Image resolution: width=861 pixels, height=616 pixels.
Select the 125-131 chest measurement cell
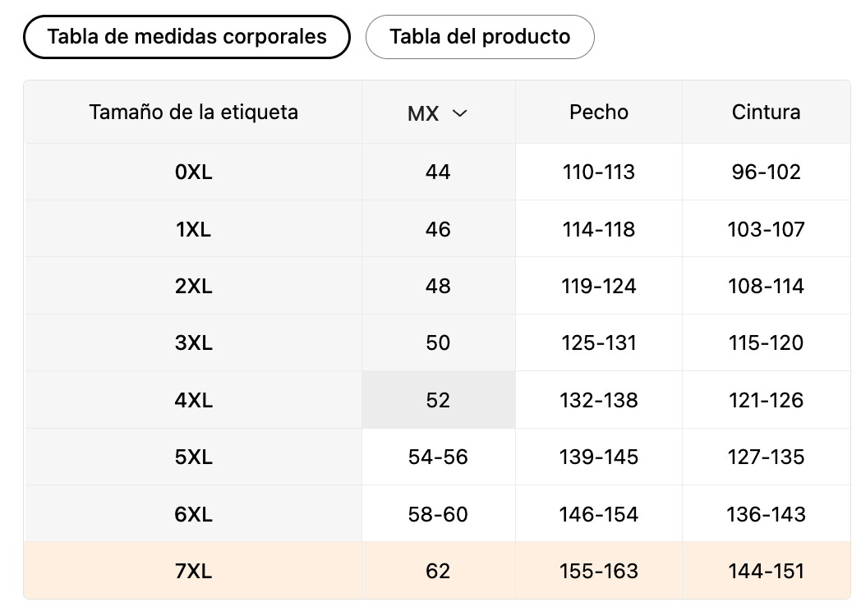[598, 342]
